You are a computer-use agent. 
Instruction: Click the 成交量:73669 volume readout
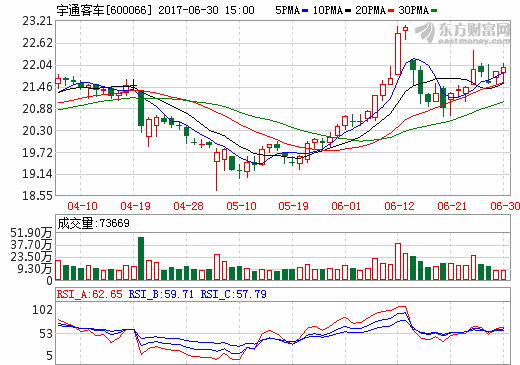[x=94, y=223]
